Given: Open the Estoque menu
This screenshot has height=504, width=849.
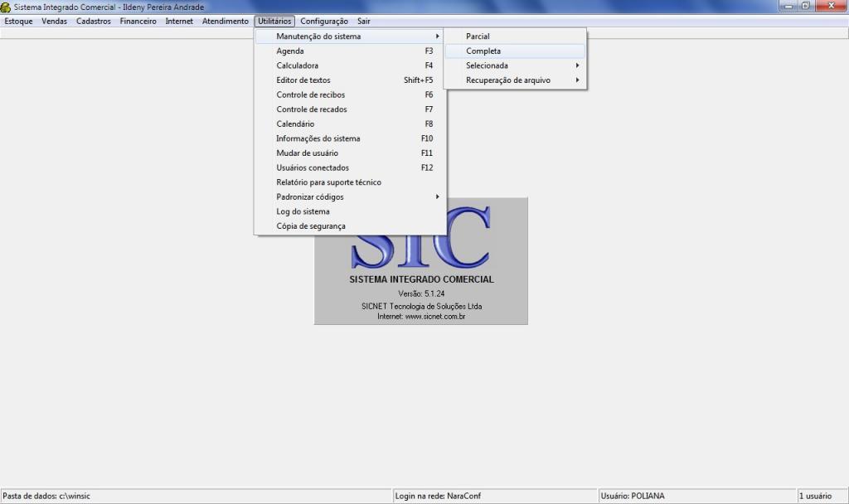Looking at the screenshot, I should (x=18, y=21).
